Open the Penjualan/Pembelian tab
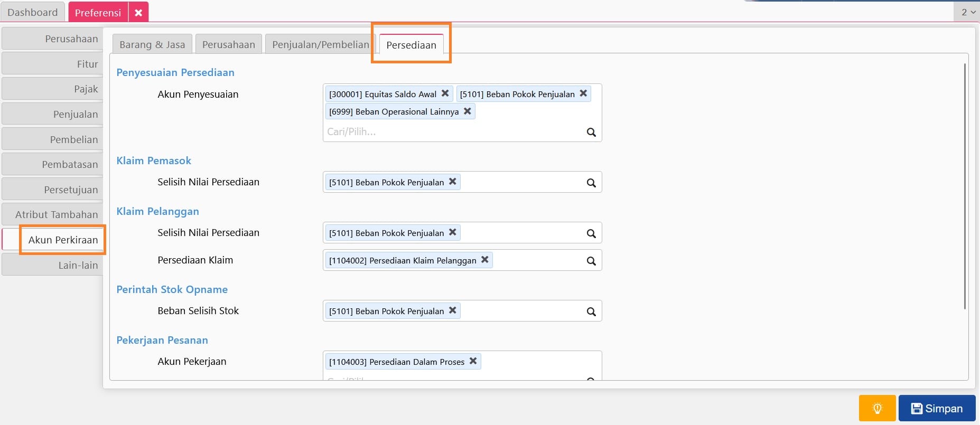 (x=320, y=44)
